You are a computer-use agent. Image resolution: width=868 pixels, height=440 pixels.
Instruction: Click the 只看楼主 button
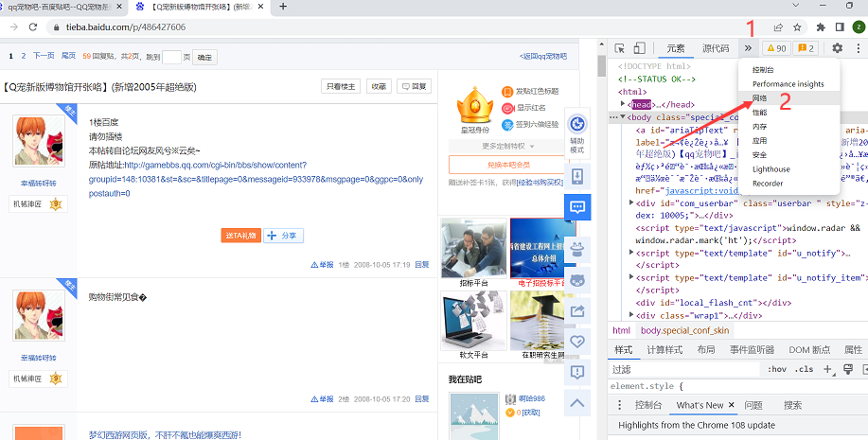341,86
